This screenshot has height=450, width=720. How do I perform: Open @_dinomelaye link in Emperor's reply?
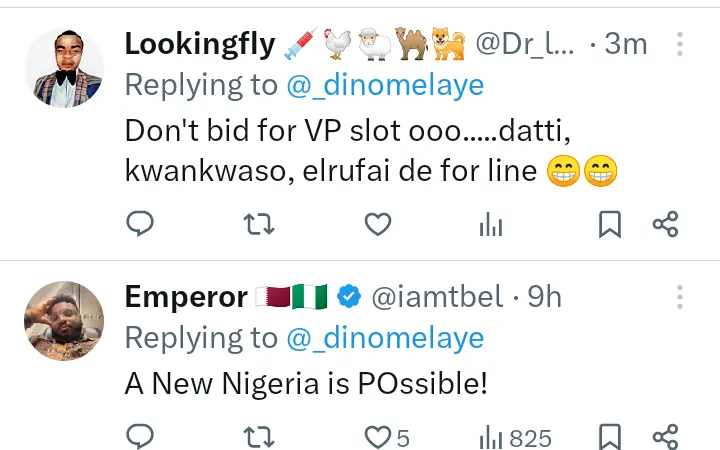click(x=385, y=338)
